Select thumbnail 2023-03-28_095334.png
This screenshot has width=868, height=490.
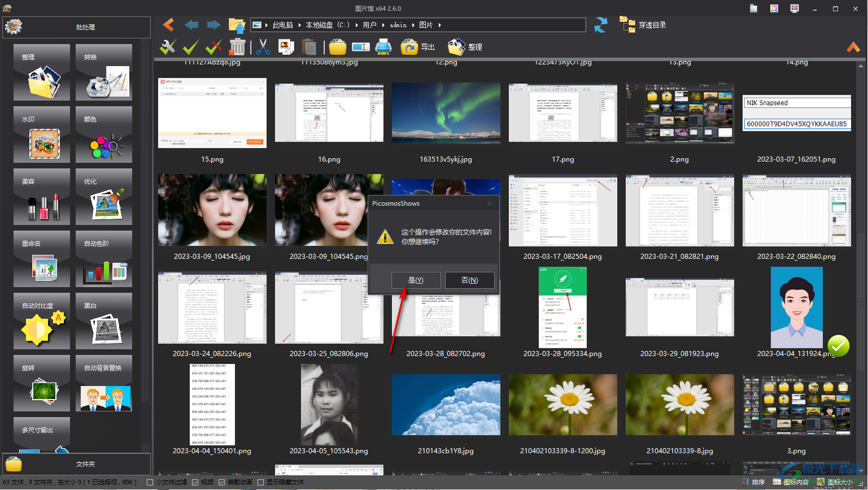[x=562, y=307]
